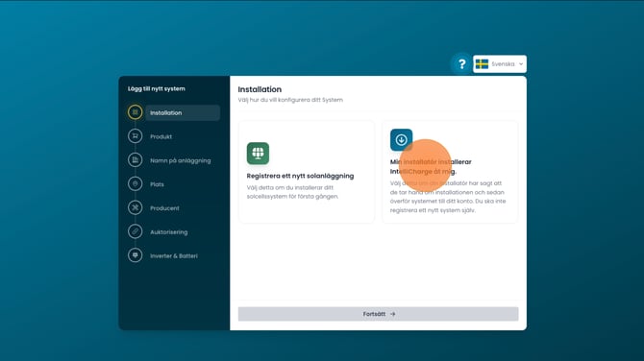Click the Inverter & Batteri step icon
This screenshot has width=644, height=361.
click(135, 255)
